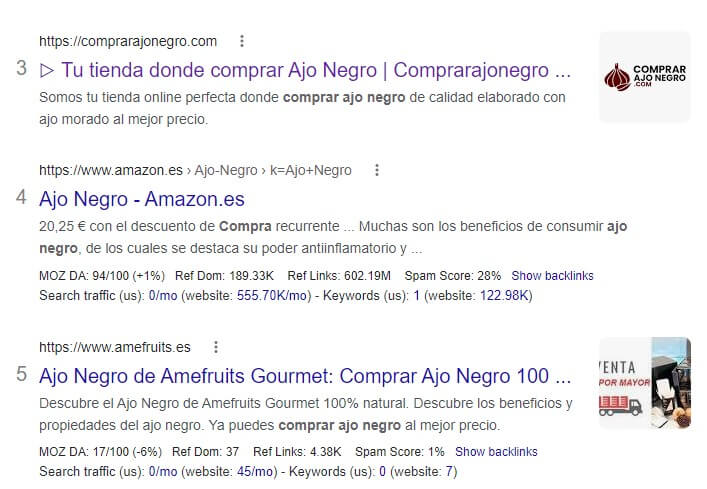Click the https://comprarajonegro.com URL text
This screenshot has width=707, height=489.
point(128,41)
